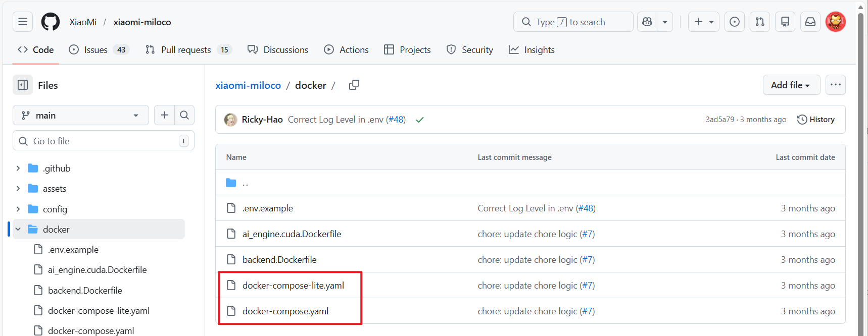Image resolution: width=868 pixels, height=336 pixels.
Task: Focus the Go to file input
Action: click(104, 141)
